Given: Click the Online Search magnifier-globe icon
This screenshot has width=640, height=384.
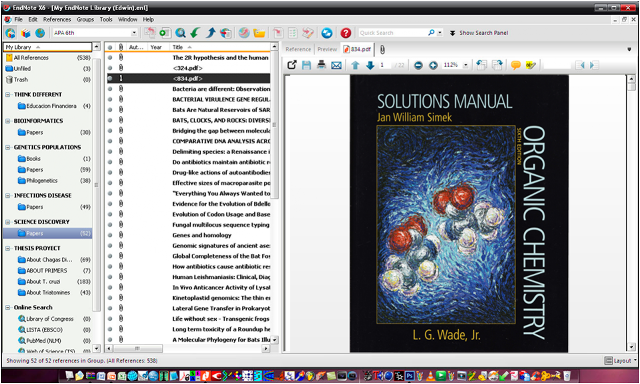Looking at the screenshot, I should point(180,33).
